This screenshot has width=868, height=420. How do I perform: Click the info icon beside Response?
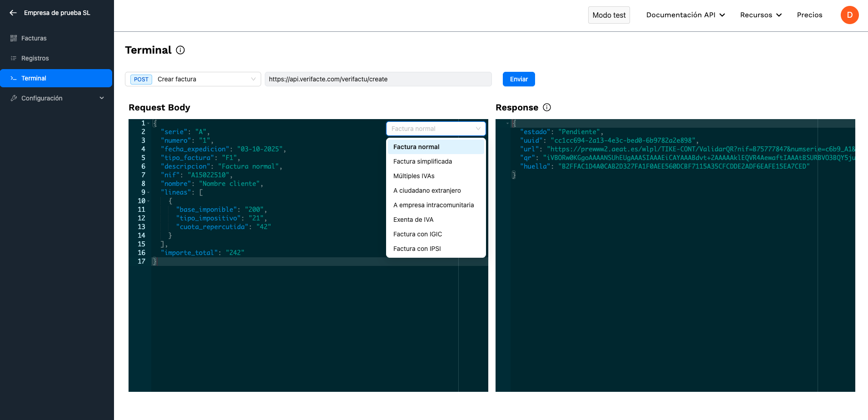547,107
